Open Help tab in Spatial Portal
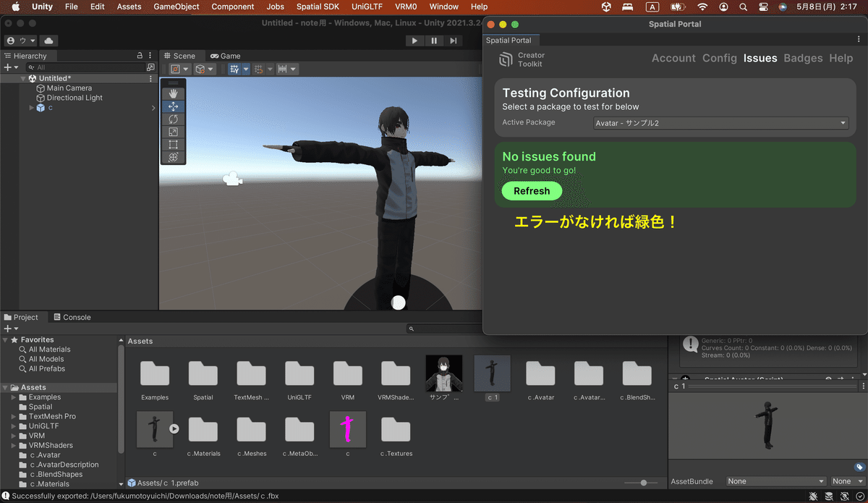The image size is (868, 503). 841,58
